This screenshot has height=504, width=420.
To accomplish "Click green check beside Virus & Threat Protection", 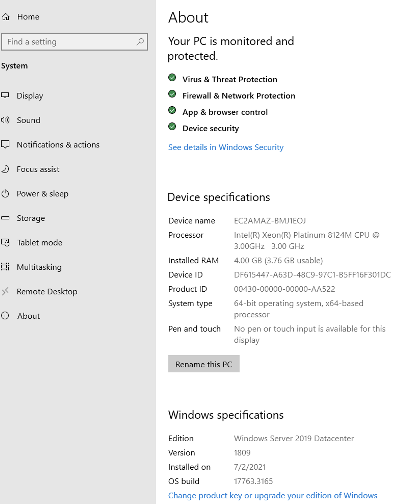I will tap(172, 78).
